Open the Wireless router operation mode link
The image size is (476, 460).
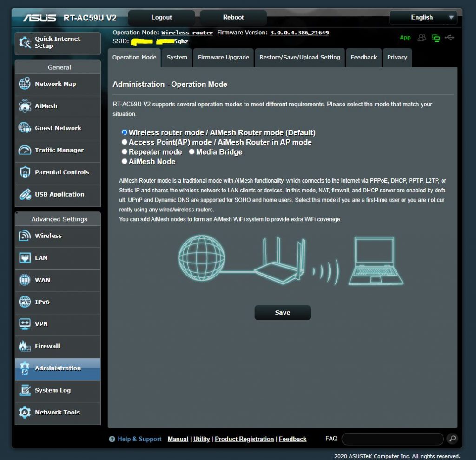(187, 33)
